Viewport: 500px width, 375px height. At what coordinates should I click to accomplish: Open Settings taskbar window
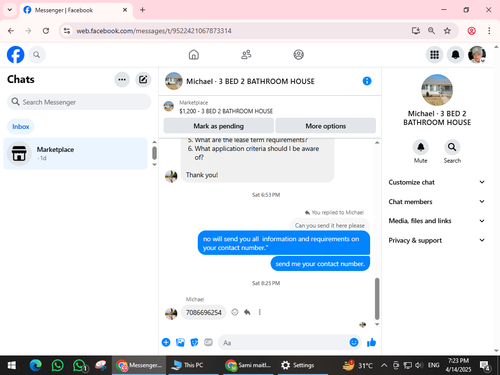pos(303,365)
